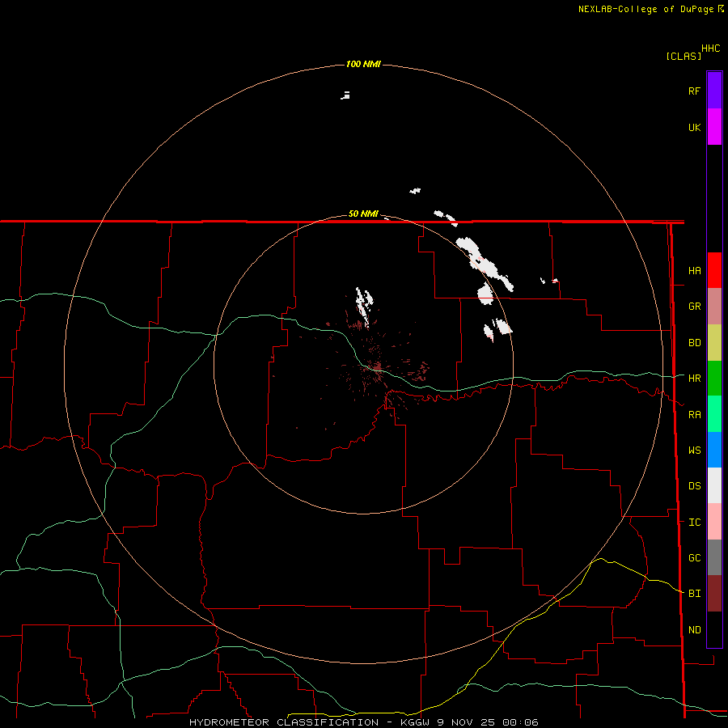This screenshot has height=728, width=728.
Task: Click the WS legend label
Action: coord(694,450)
